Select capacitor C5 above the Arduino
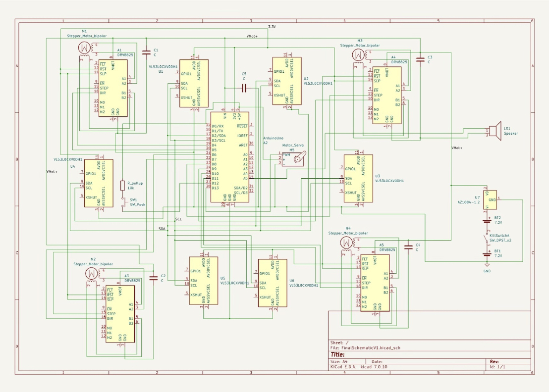 coord(244,88)
